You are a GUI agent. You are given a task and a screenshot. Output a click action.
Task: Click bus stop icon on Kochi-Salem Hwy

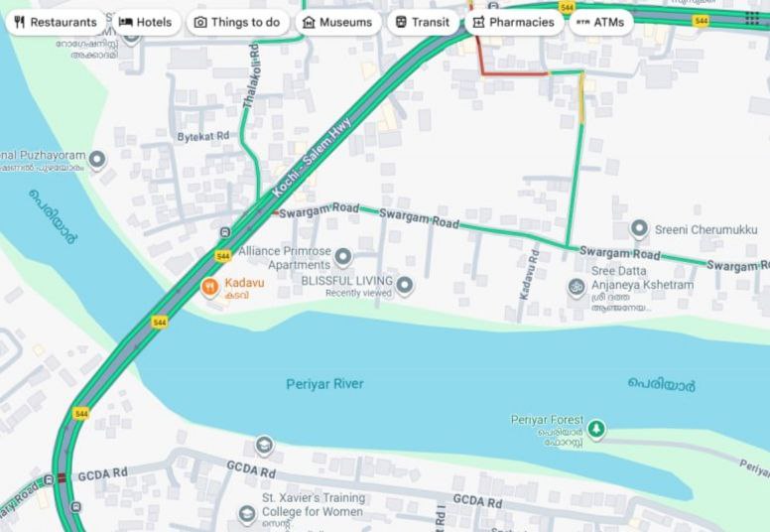225,232
